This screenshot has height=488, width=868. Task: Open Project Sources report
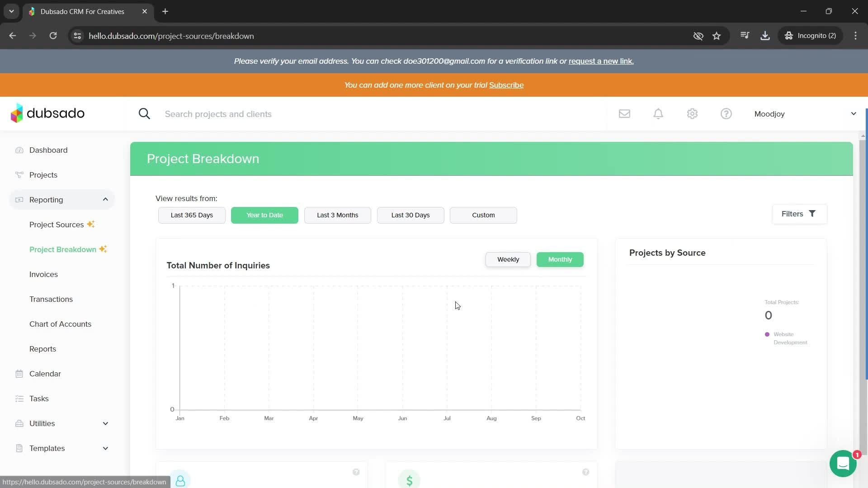(x=57, y=225)
